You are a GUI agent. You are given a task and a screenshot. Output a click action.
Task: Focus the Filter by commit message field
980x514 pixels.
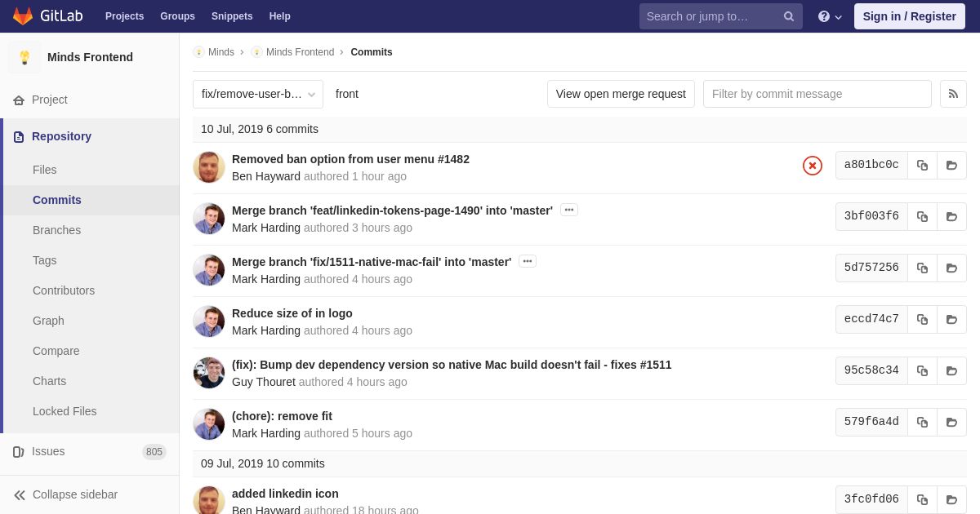pos(817,94)
